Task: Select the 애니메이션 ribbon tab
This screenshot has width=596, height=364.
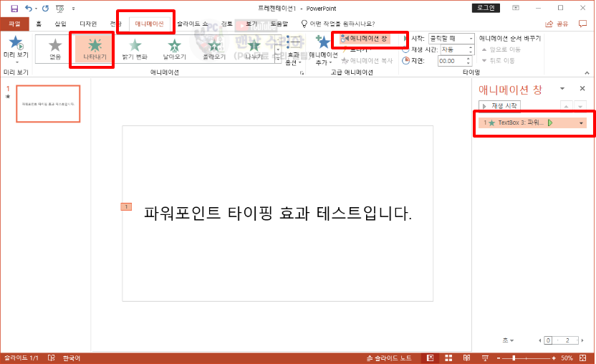Action: 150,24
